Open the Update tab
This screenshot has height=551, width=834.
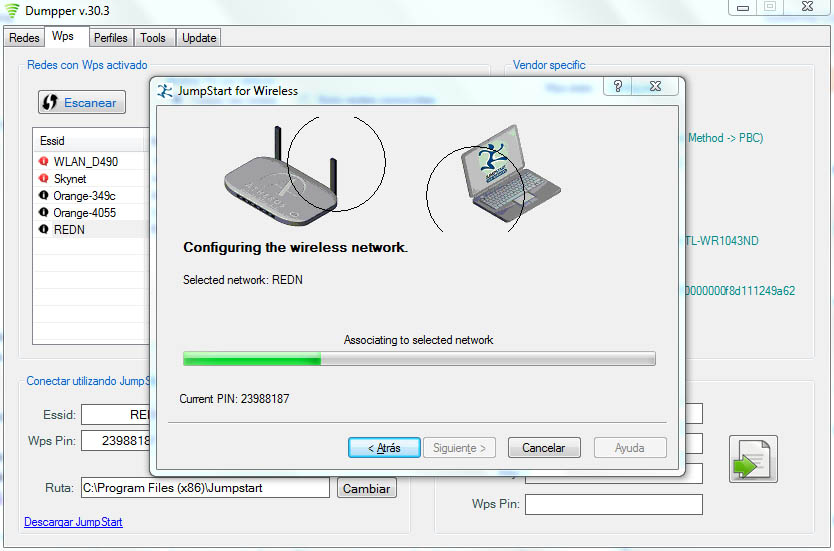coord(199,38)
